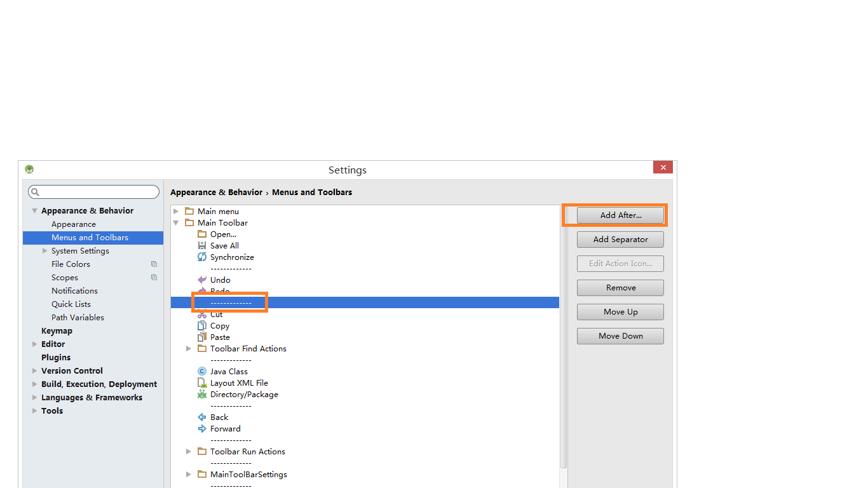This screenshot has height=488, width=868.
Task: Click the actions tree vertical scrollbar
Action: (x=564, y=337)
